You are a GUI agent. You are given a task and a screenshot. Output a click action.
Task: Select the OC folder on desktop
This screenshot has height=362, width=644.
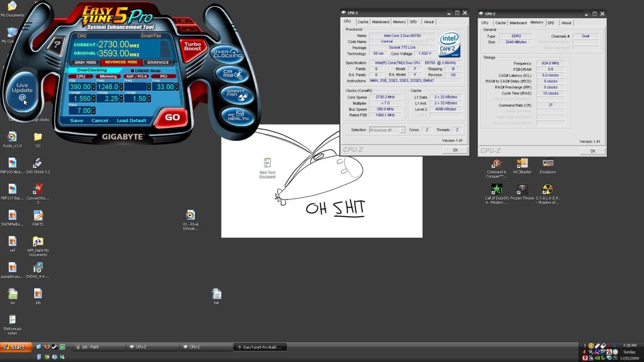click(x=38, y=140)
